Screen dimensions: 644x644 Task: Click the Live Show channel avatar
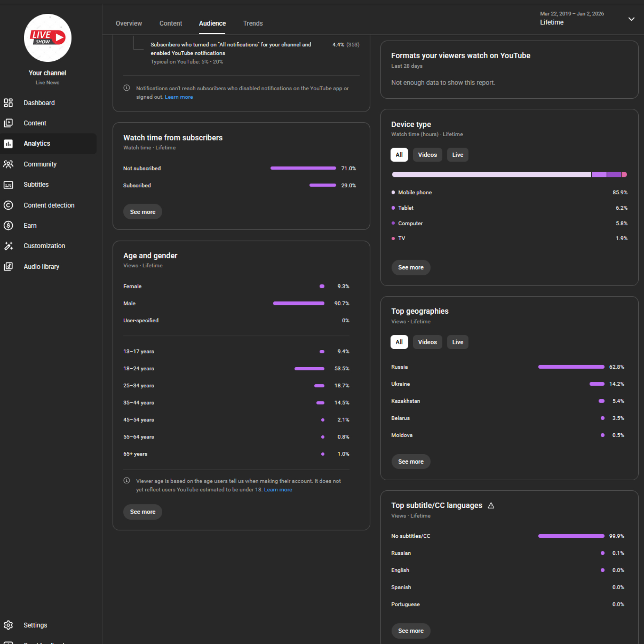(48, 38)
